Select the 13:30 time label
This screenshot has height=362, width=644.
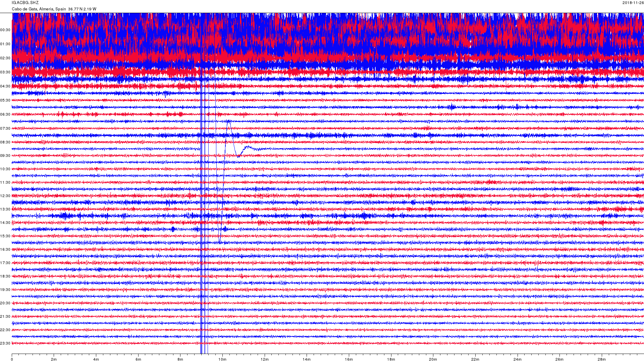[x=5, y=209]
